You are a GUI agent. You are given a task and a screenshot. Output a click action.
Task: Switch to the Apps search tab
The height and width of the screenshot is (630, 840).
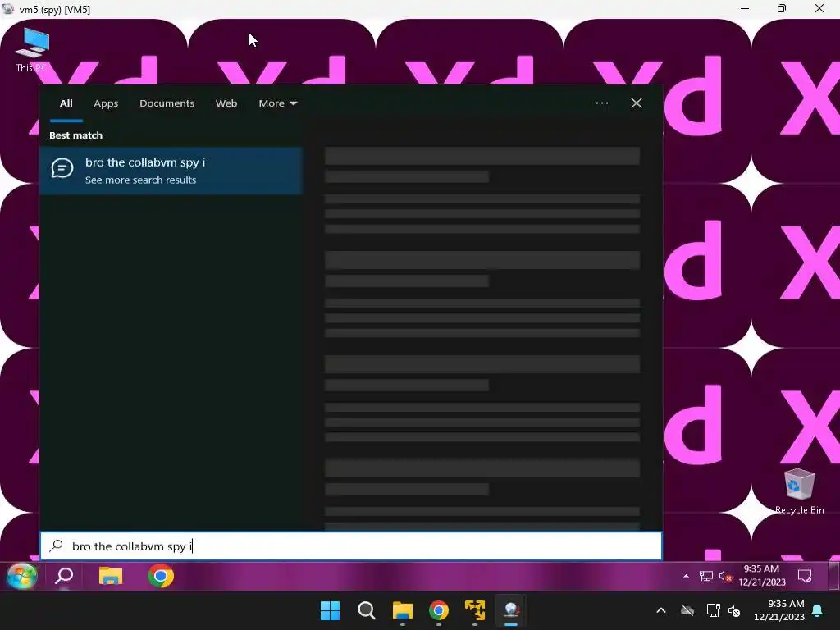[x=106, y=103]
